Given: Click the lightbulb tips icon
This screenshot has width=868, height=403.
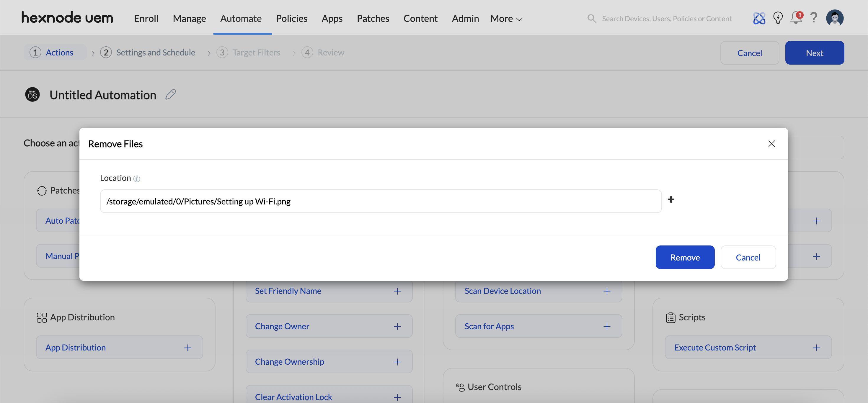Looking at the screenshot, I should click(x=778, y=18).
